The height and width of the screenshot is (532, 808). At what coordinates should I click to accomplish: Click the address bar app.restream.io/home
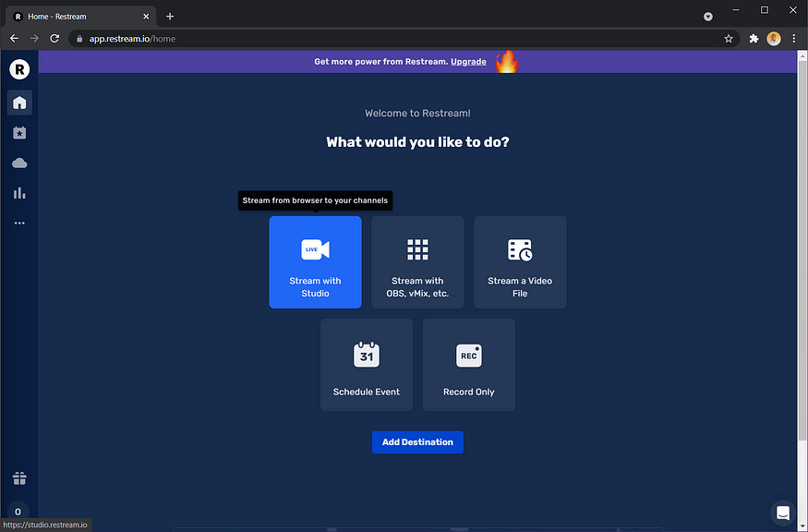(404, 39)
